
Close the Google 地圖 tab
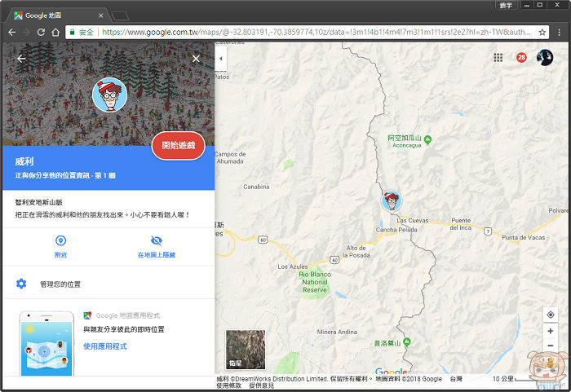click(101, 15)
